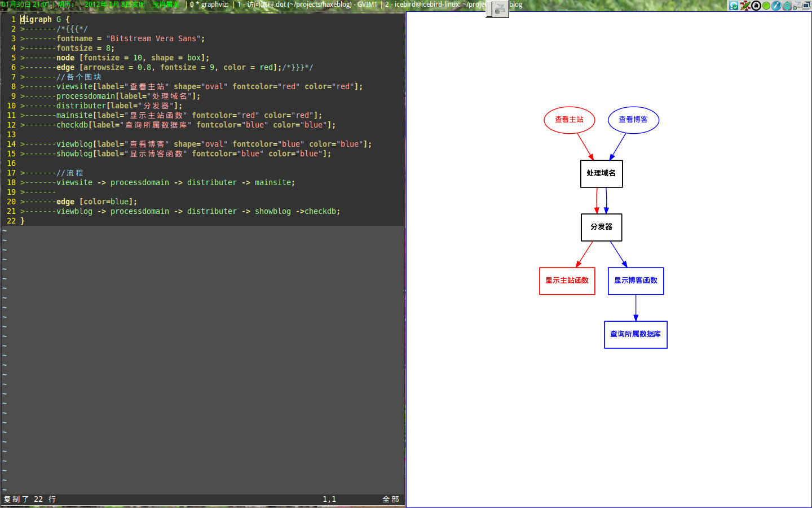Image resolution: width=812 pixels, height=508 pixels.
Task: Click the dual-monitor display tray icon
Action: pos(806,5)
